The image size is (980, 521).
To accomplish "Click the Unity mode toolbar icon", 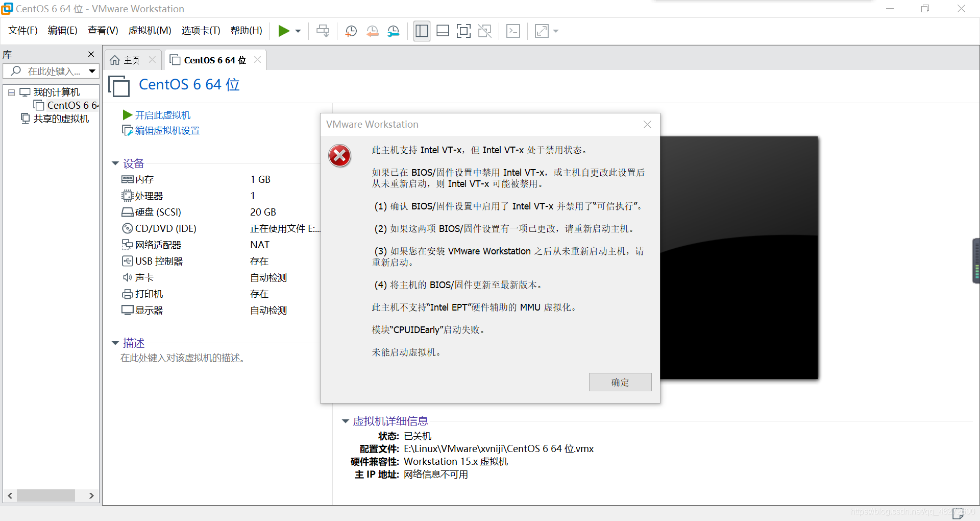I will click(x=484, y=31).
